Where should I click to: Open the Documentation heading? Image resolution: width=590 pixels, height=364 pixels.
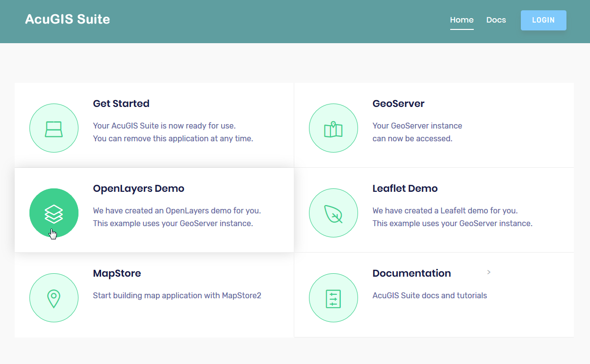coord(411,273)
